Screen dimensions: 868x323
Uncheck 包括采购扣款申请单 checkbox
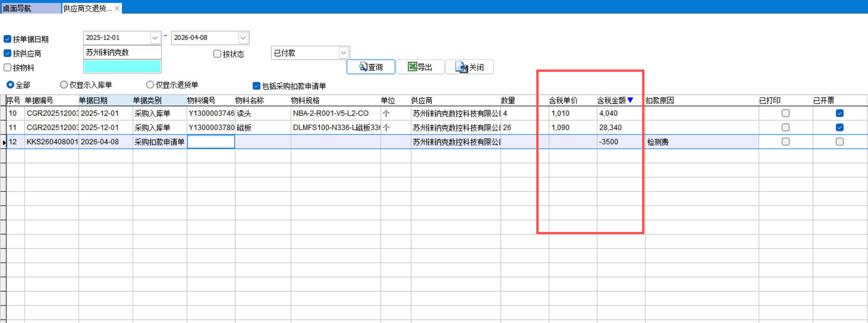(256, 86)
